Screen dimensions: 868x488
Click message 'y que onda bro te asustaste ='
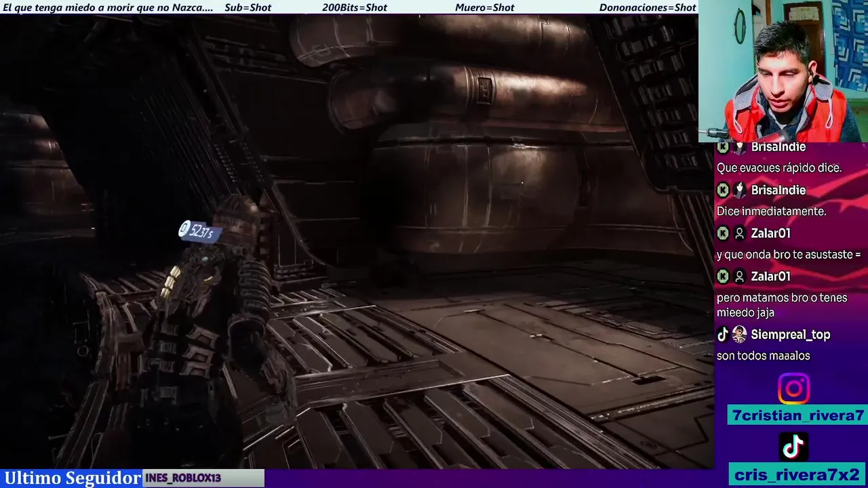(x=789, y=255)
